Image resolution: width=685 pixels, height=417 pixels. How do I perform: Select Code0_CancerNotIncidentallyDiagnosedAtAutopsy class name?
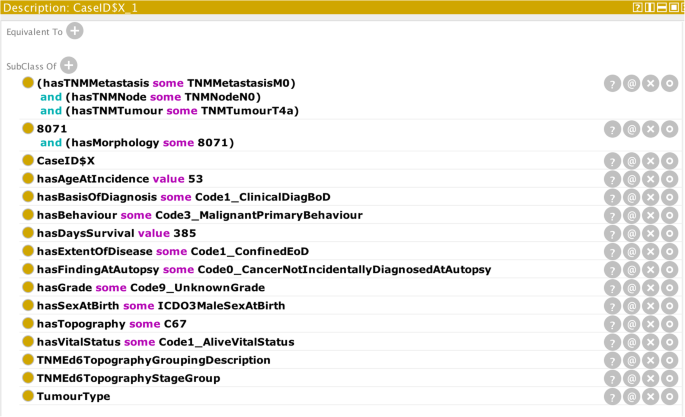(344, 269)
